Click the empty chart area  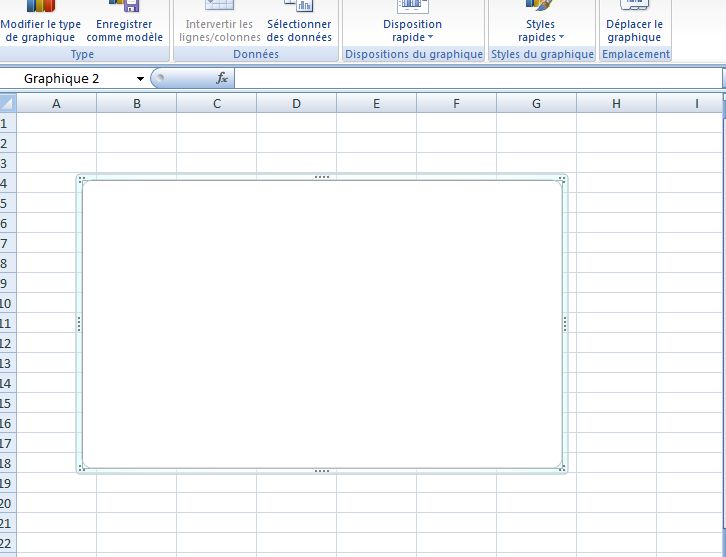coord(321,323)
